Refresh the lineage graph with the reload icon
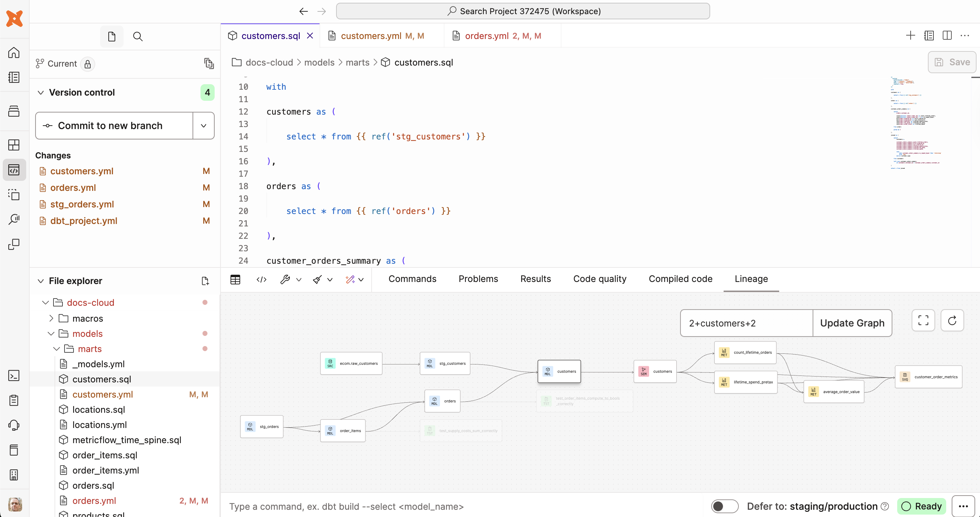Screen dimensions: 980x517 tap(952, 320)
